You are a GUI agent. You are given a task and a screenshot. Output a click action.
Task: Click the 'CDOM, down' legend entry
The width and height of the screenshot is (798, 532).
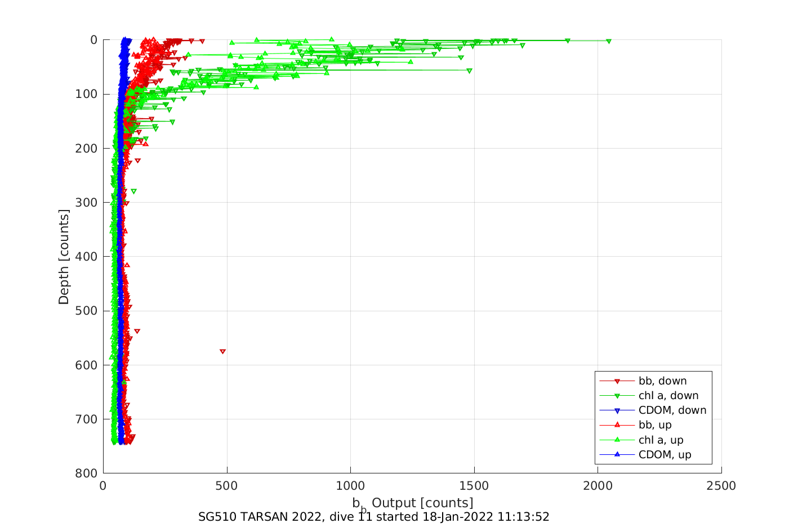pyautogui.click(x=653, y=410)
